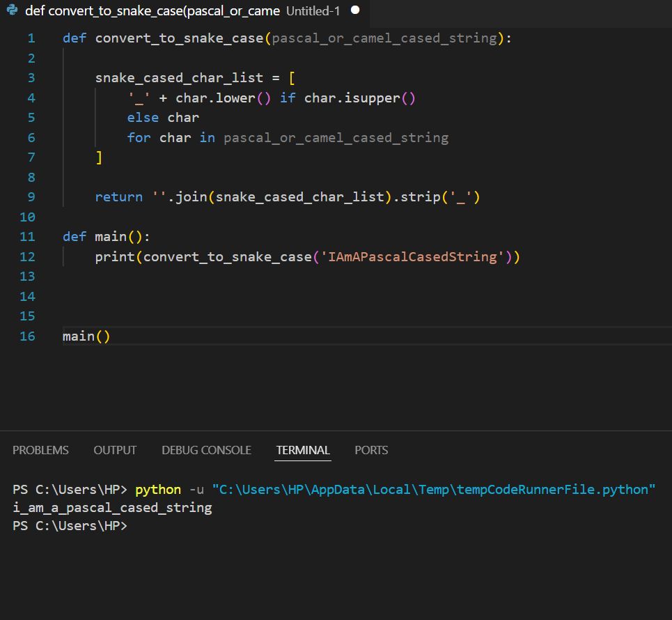The height and width of the screenshot is (620, 672).
Task: Select line number 11 in the gutter
Action: tap(28, 237)
